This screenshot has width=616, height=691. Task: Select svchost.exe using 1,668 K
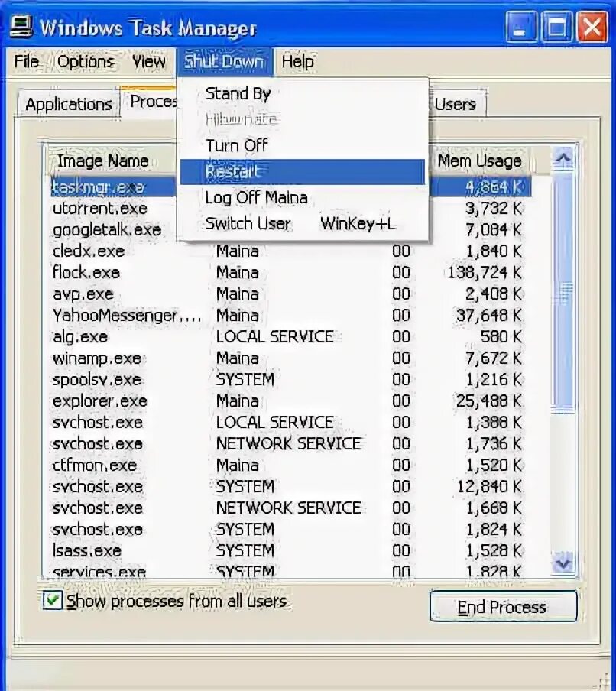[x=291, y=508]
